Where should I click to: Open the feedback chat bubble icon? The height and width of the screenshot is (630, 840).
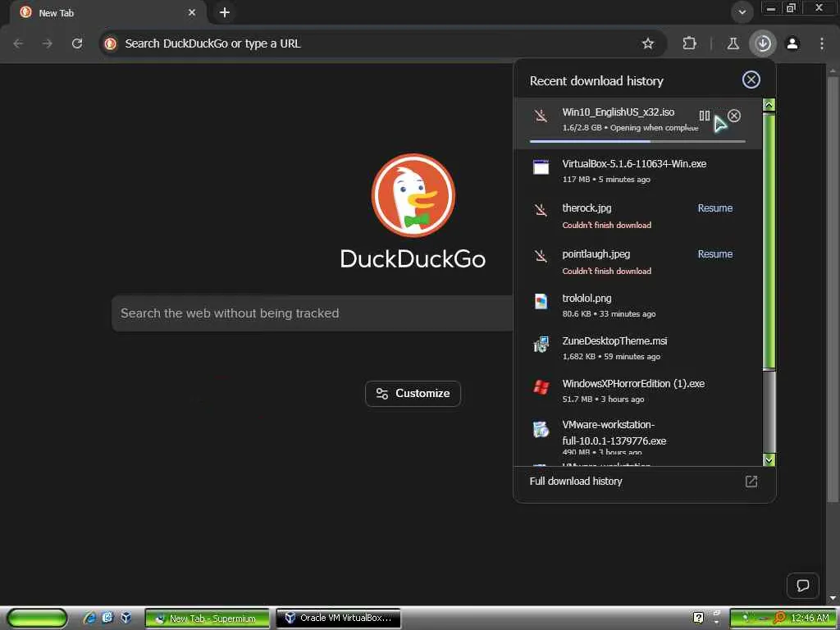tap(802, 585)
